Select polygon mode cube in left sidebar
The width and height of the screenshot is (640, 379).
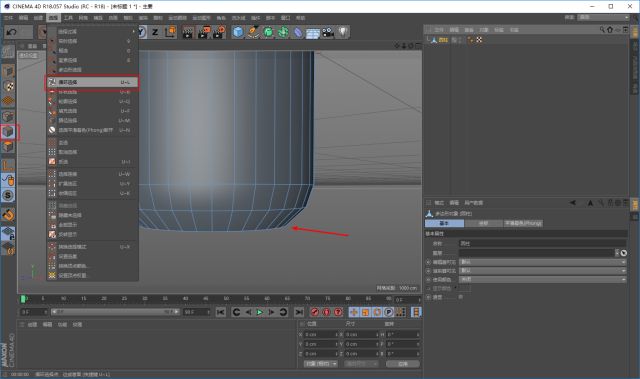(x=8, y=132)
